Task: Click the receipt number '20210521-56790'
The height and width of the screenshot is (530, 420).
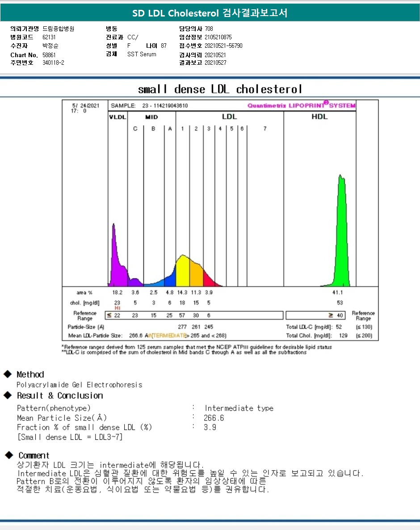Action: [x=223, y=46]
